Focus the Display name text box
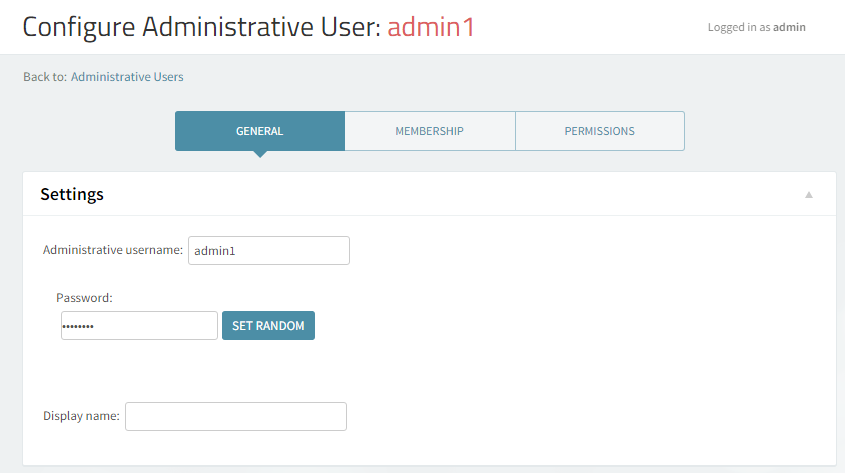The image size is (845, 473). [235, 416]
